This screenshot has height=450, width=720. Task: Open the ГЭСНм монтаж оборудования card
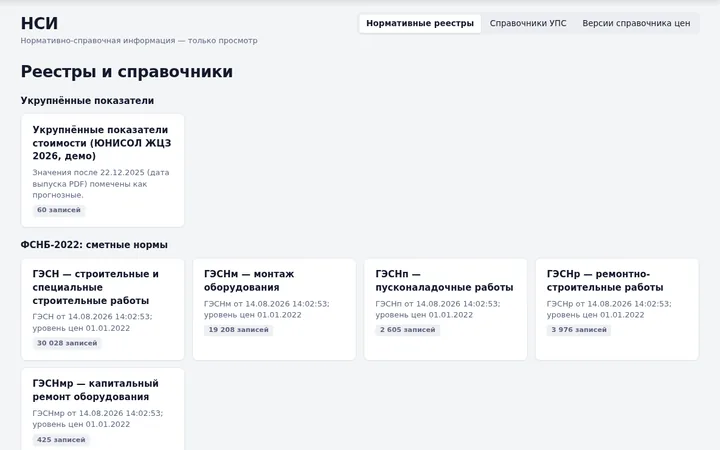pos(274,309)
